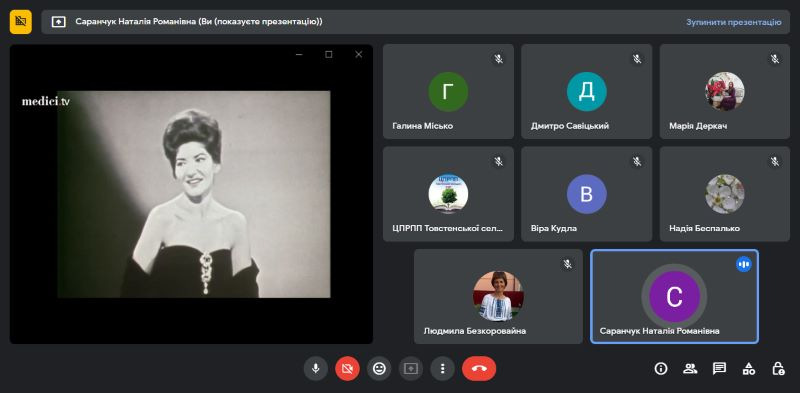Click muted mic icon on Галина Місько tile
This screenshot has height=393, width=800.
click(498, 59)
